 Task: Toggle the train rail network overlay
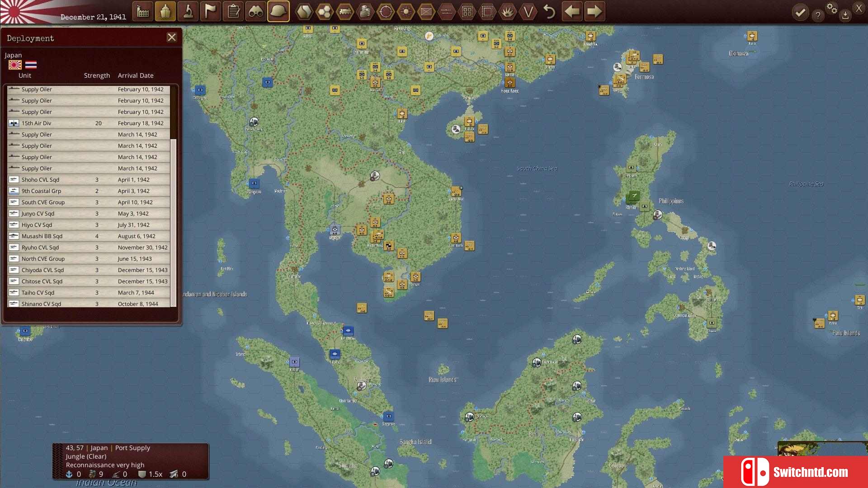coord(345,11)
